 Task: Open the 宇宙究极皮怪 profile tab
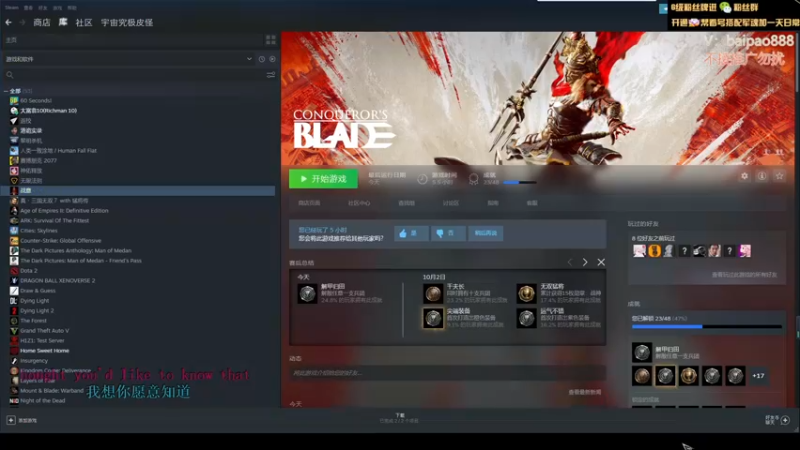[x=127, y=22]
